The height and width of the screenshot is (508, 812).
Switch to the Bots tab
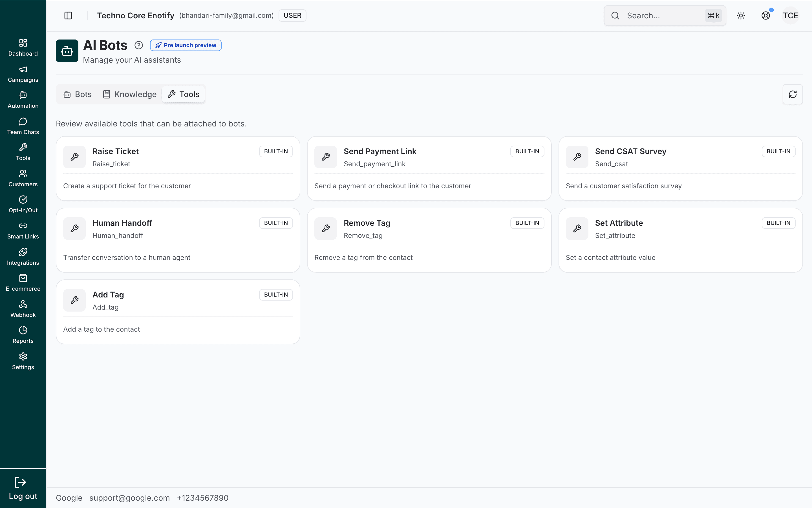(78, 95)
